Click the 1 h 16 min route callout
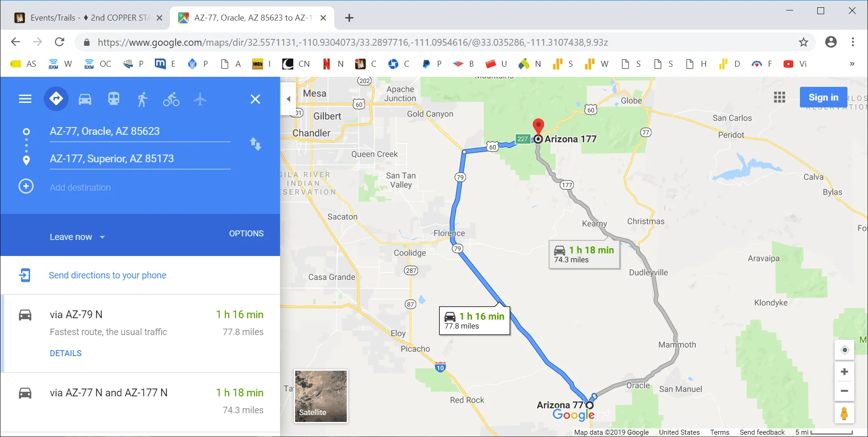The height and width of the screenshot is (437, 868). point(475,320)
